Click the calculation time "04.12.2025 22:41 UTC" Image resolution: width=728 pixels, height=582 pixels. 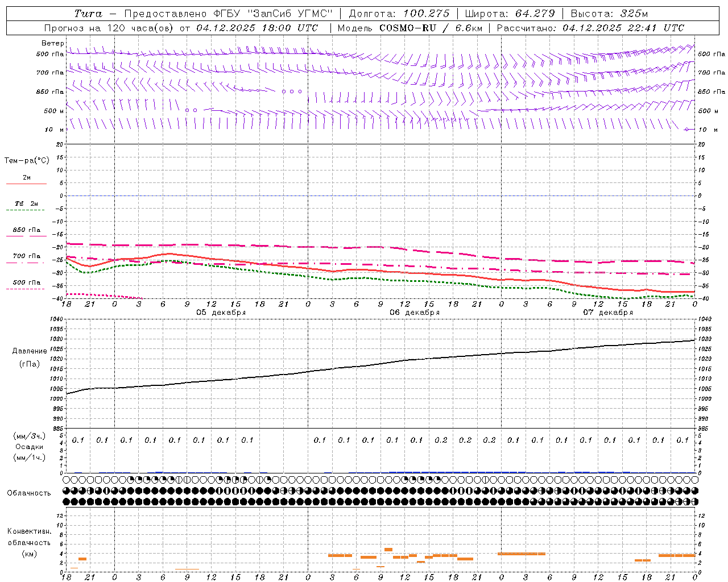[x=623, y=28]
